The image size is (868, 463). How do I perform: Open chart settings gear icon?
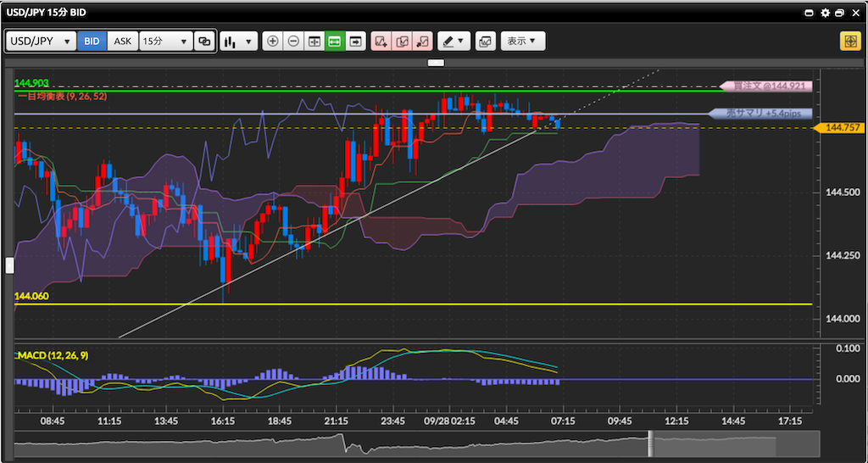point(826,13)
